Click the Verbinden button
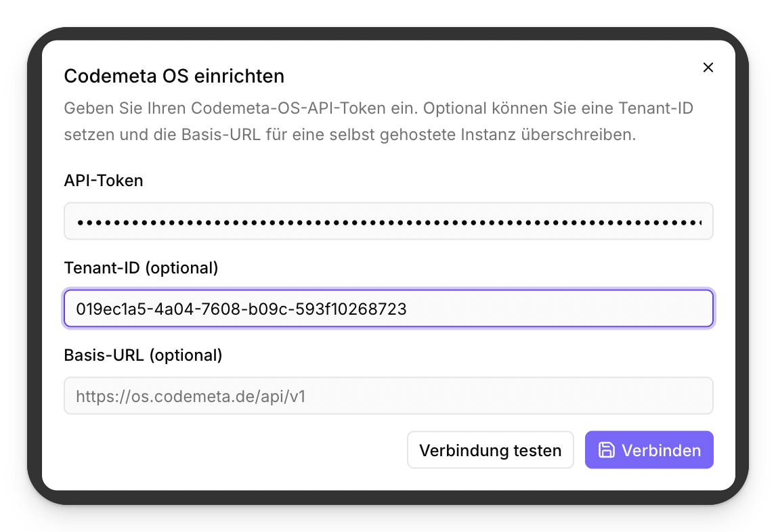 click(649, 450)
